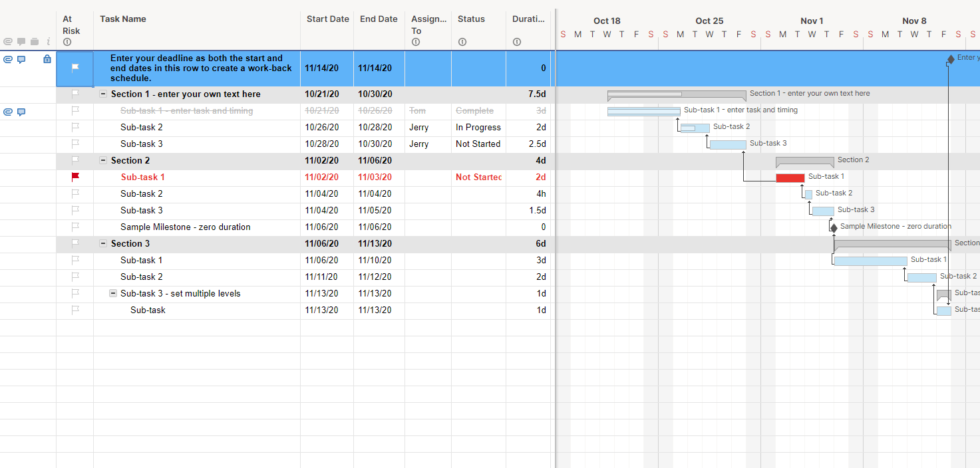980x468 pixels.
Task: Click the Sample Milestone diamond on the Gantt timeline
Action: [x=834, y=226]
